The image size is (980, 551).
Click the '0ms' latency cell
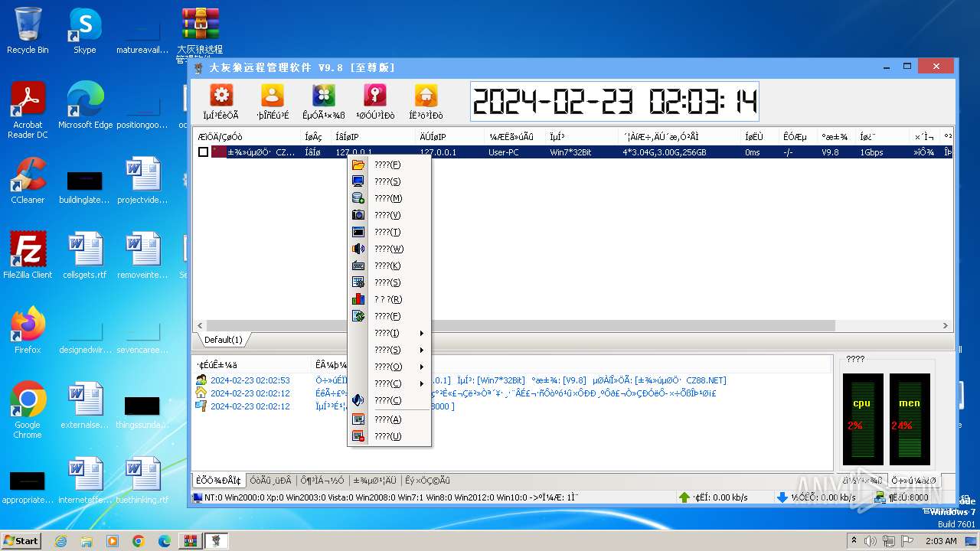(753, 152)
